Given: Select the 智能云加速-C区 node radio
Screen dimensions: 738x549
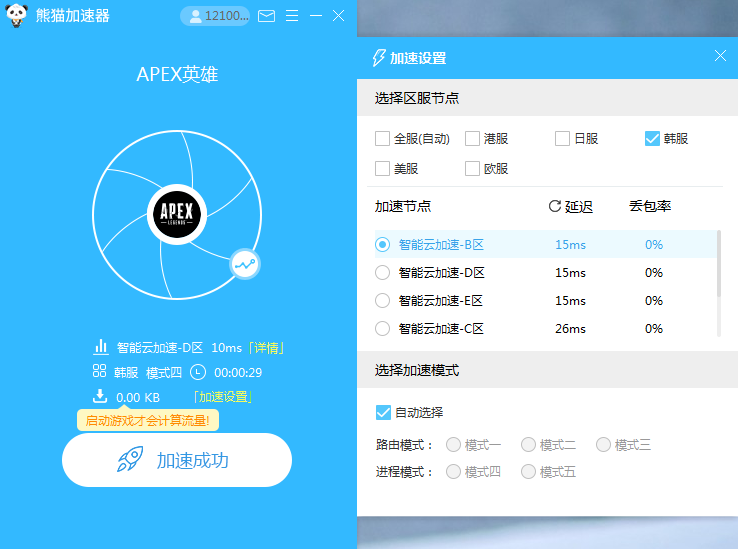Looking at the screenshot, I should point(382,328).
